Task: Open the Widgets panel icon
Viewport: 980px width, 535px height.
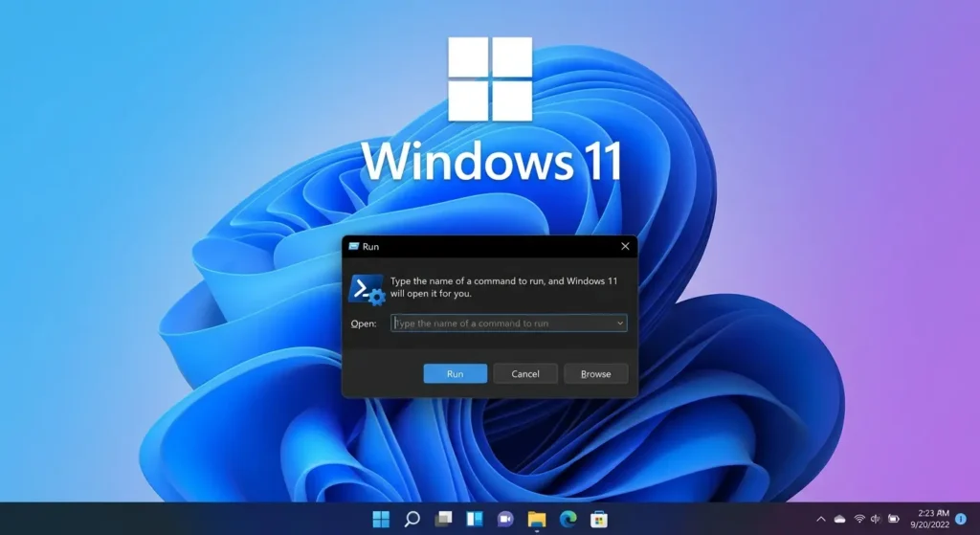Action: (x=475, y=519)
